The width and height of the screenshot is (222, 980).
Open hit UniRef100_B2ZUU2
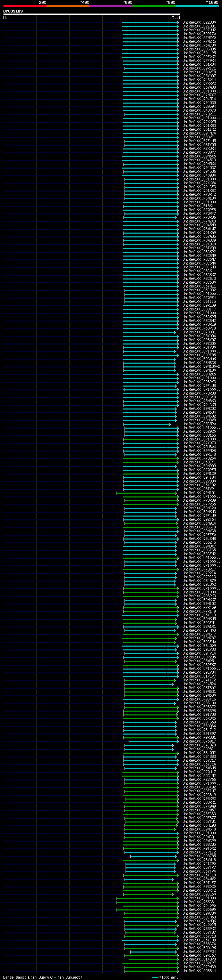pyautogui.click(x=199, y=30)
